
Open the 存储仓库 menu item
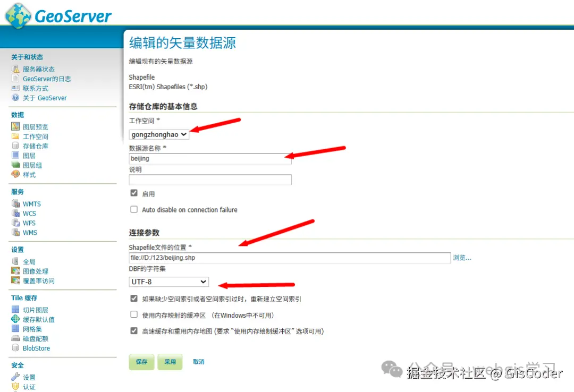tap(36, 146)
